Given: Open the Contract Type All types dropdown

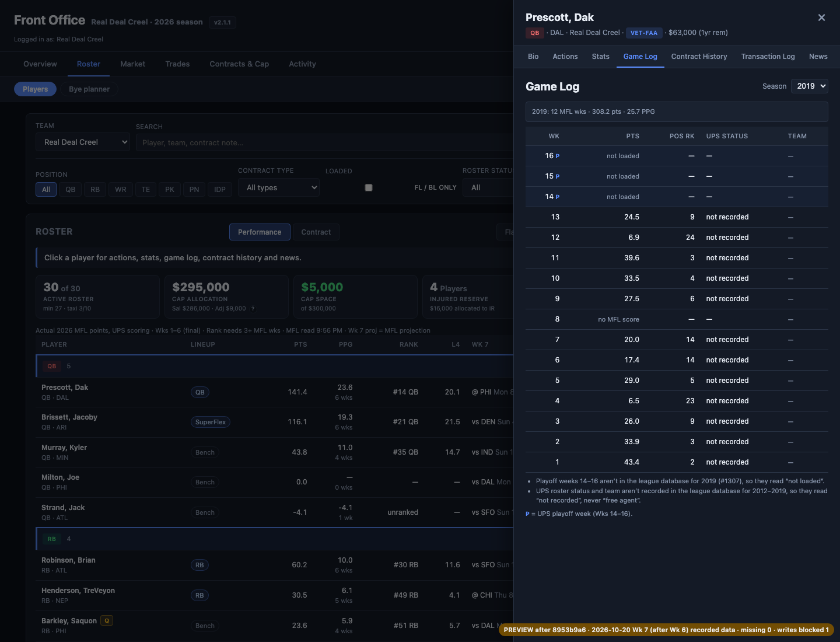Looking at the screenshot, I should click(279, 187).
